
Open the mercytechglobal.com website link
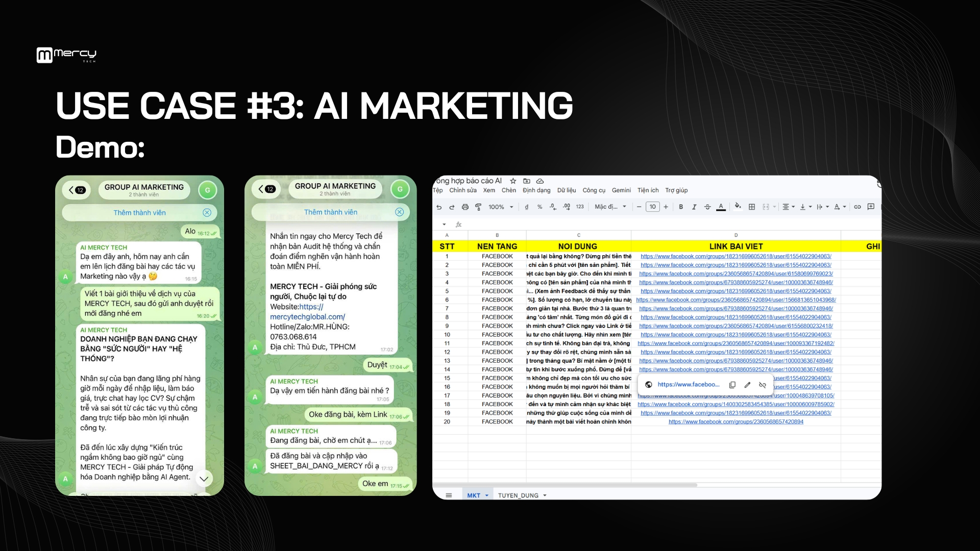point(307,312)
